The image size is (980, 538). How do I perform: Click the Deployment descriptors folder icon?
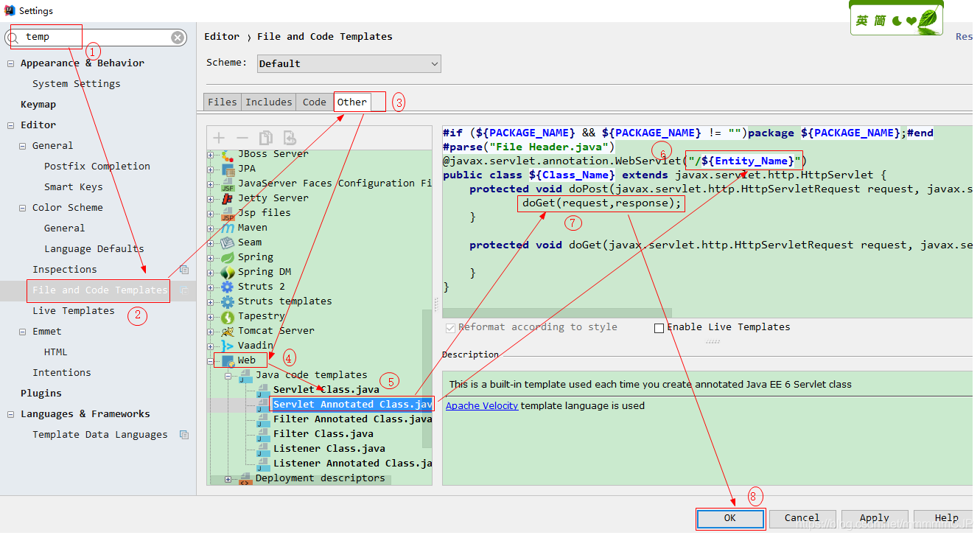click(x=245, y=479)
